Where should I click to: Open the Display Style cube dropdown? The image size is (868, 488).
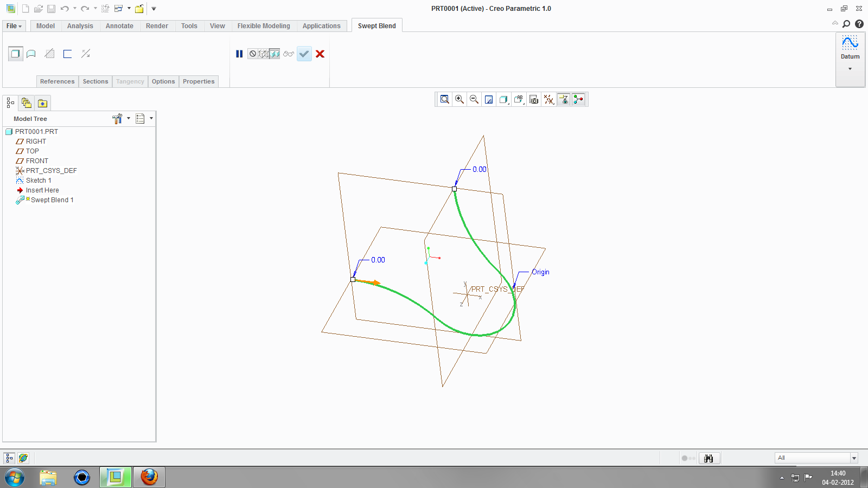[504, 99]
